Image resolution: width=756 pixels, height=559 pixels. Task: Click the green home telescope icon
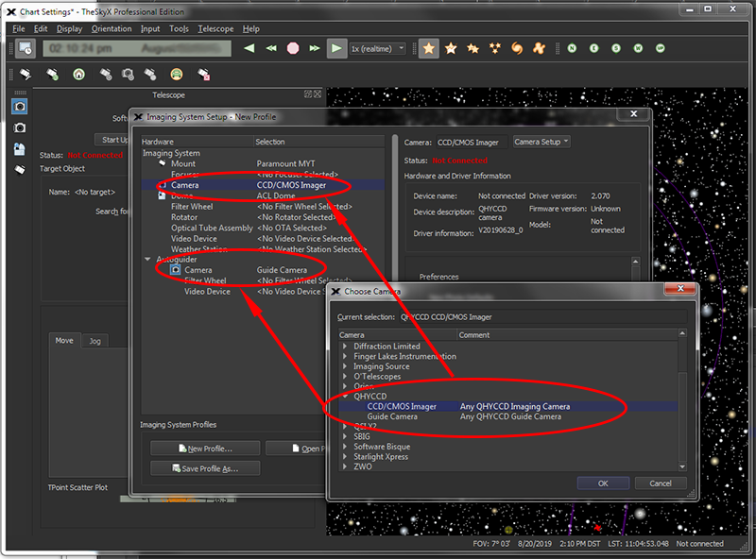tap(78, 75)
